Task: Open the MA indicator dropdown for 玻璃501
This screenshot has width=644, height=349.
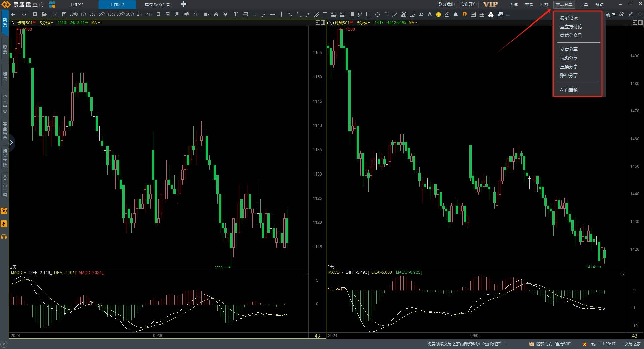Action: [x=96, y=23]
